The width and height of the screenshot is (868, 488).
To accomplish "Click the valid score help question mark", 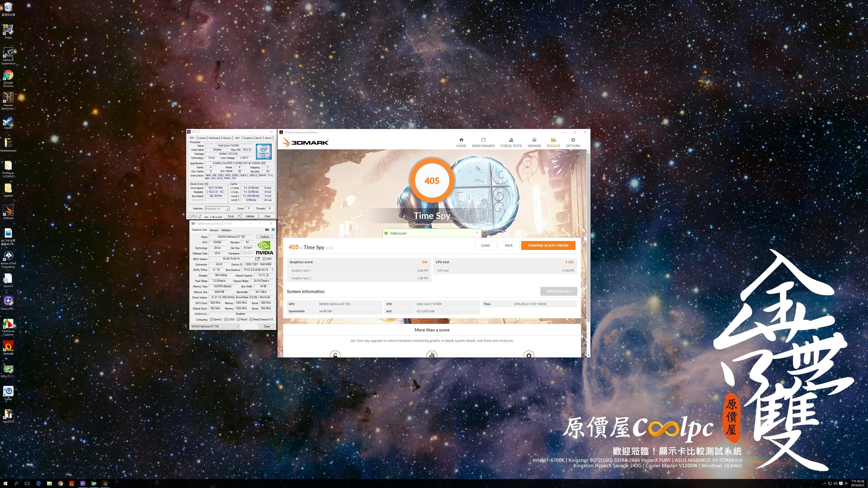I will point(477,233).
